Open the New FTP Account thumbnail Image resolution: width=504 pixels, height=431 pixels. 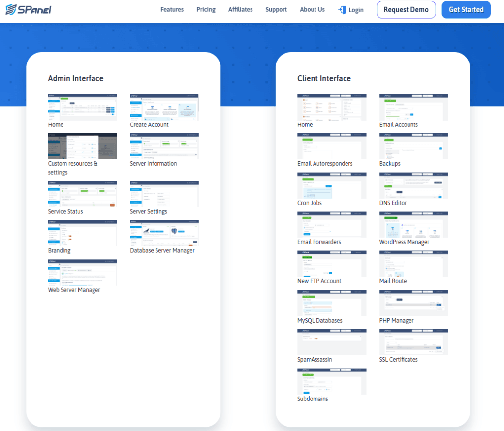click(x=332, y=264)
